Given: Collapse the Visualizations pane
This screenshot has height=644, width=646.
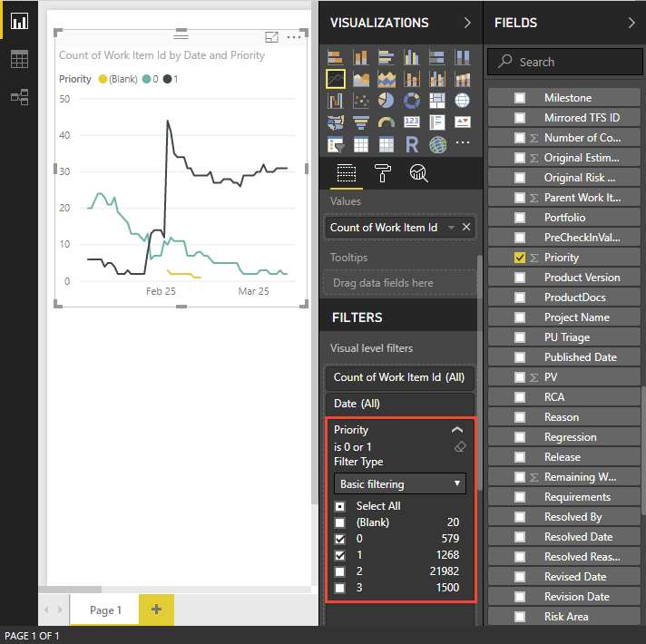Looking at the screenshot, I should click(466, 23).
